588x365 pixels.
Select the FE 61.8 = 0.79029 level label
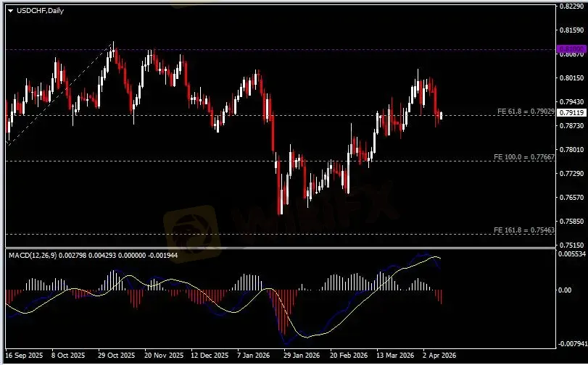tap(526, 112)
